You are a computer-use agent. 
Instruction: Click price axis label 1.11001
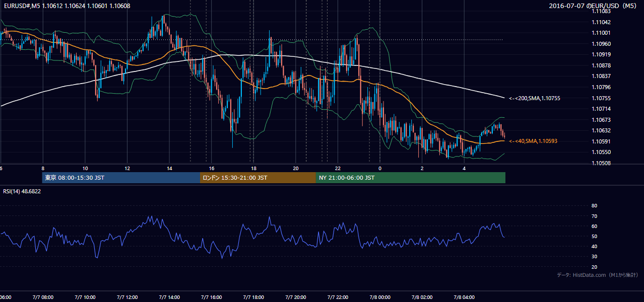click(x=602, y=33)
